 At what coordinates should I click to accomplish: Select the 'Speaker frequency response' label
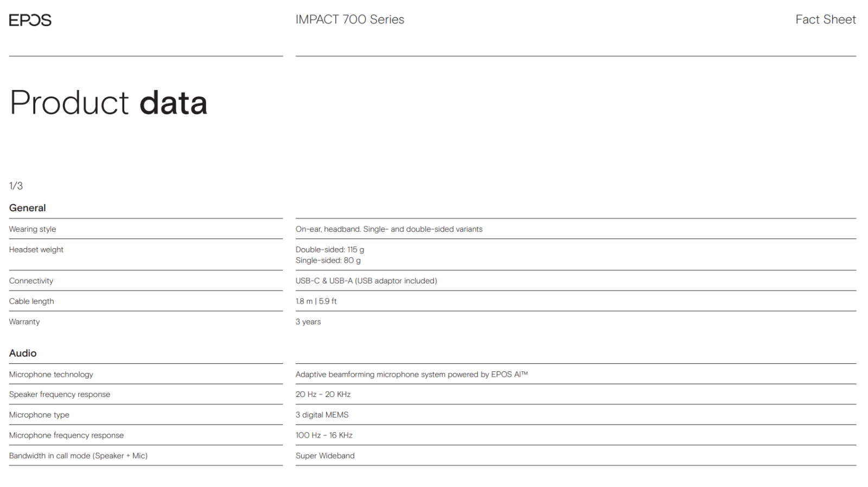click(60, 395)
